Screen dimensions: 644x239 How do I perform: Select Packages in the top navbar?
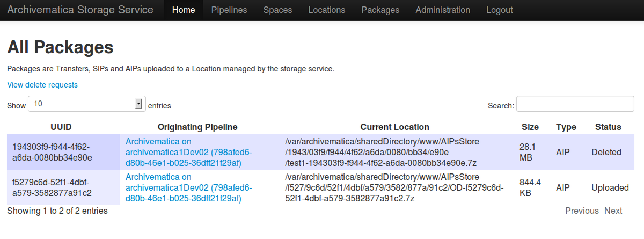point(380,10)
